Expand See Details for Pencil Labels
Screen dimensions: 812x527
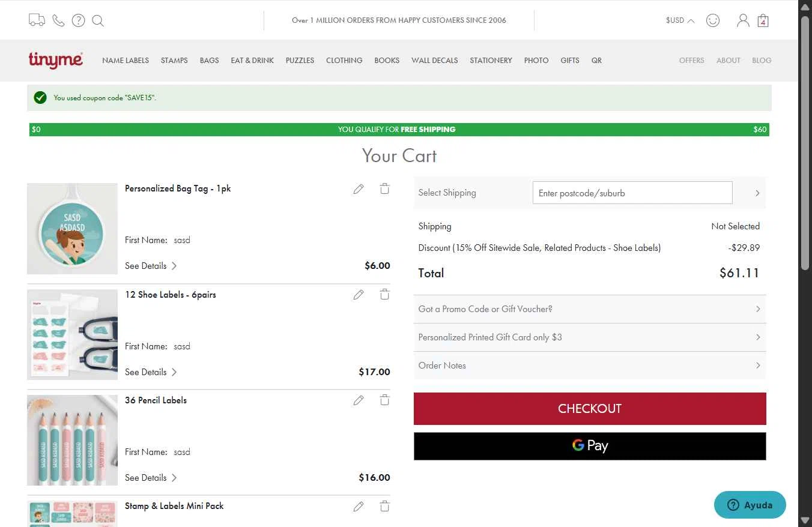point(151,478)
